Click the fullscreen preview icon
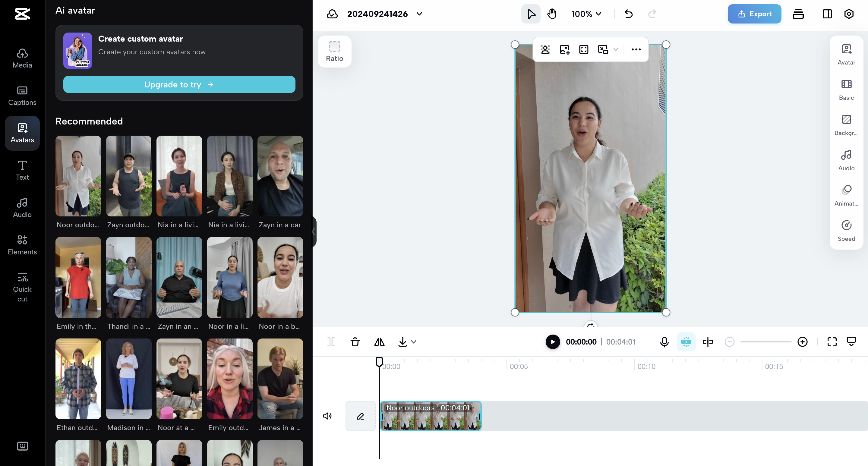 (x=832, y=342)
